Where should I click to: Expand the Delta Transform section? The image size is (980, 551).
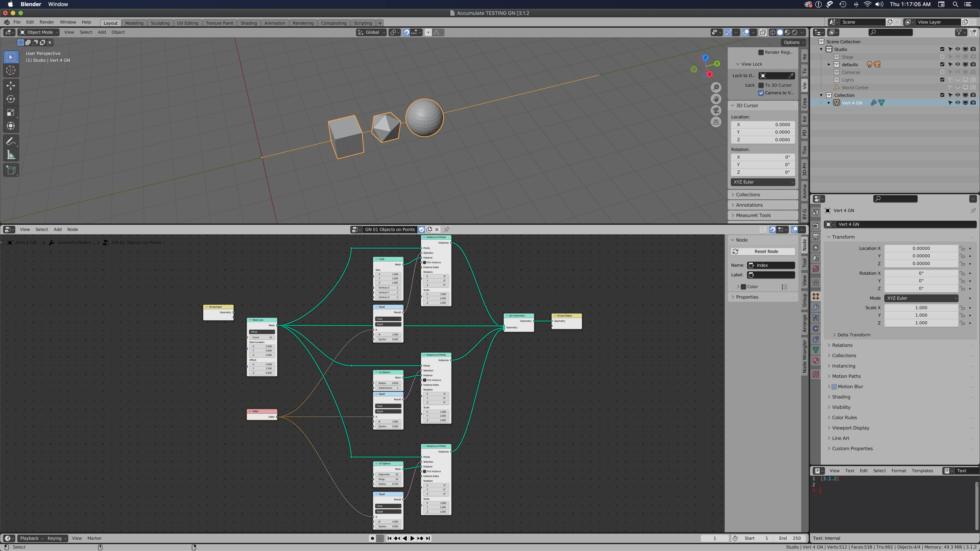853,335
